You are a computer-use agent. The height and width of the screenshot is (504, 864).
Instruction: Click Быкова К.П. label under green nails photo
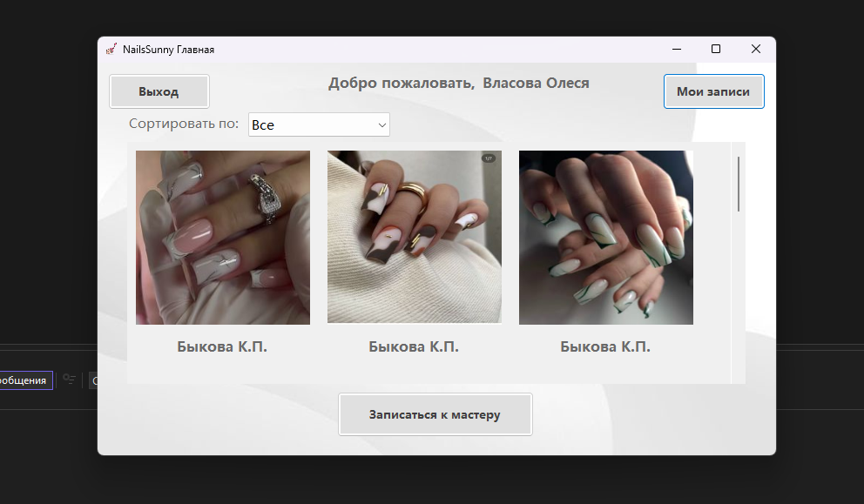pyautogui.click(x=605, y=347)
